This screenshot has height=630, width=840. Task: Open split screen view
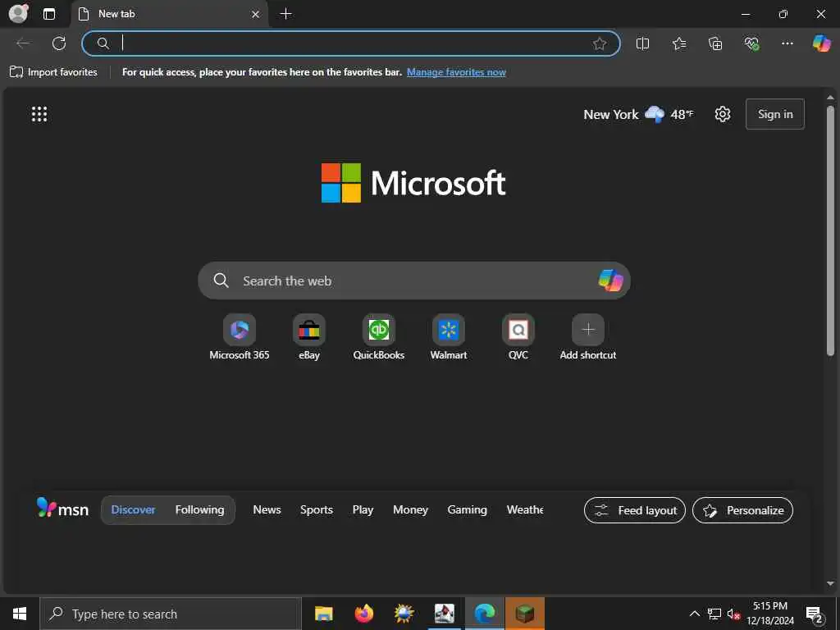tap(642, 43)
